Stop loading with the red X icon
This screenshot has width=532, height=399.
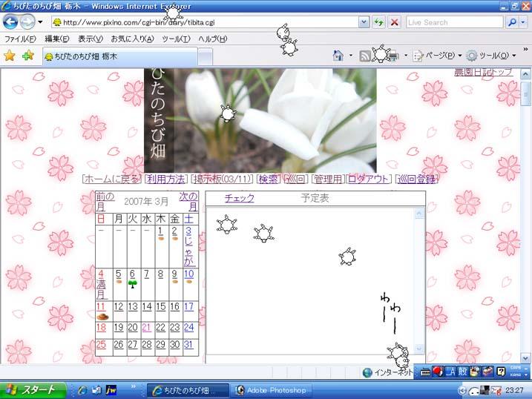394,23
